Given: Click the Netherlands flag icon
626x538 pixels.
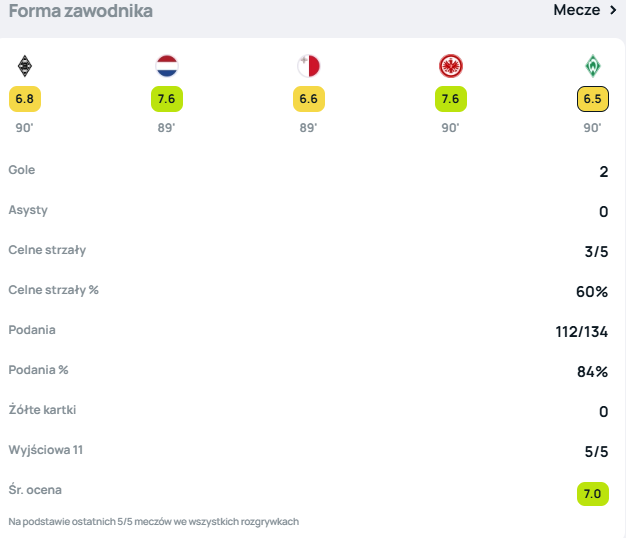Looking at the screenshot, I should click(x=166, y=67).
